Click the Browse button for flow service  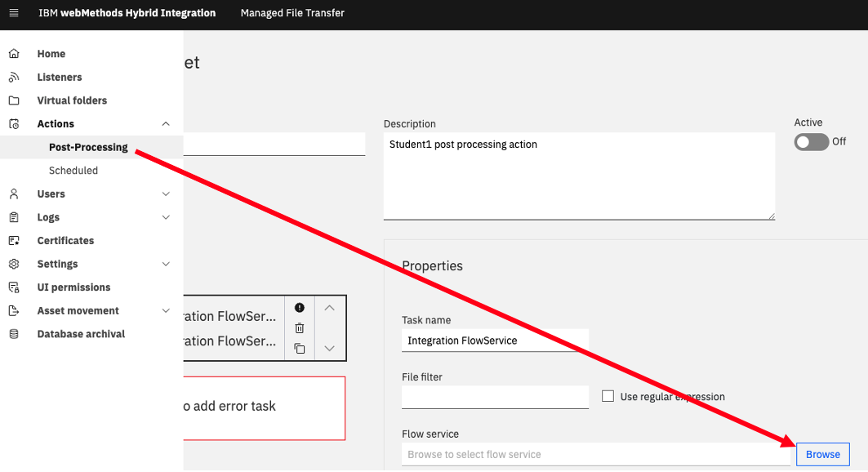[822, 454]
